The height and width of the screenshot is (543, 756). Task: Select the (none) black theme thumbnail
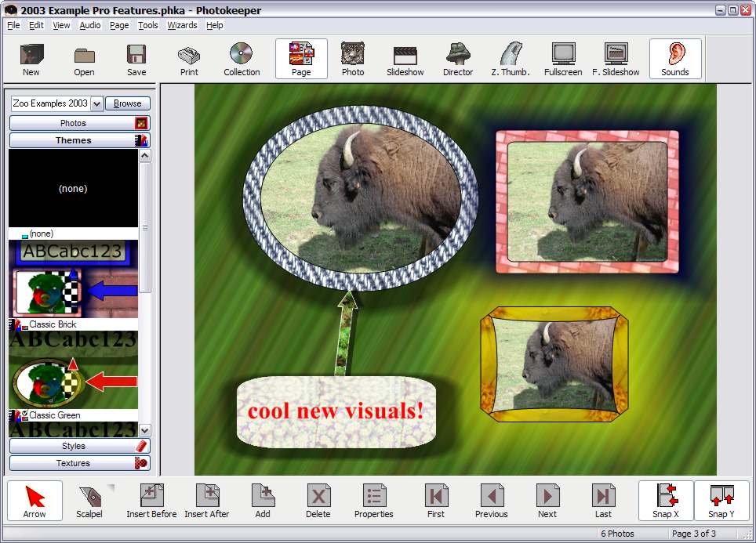73,188
